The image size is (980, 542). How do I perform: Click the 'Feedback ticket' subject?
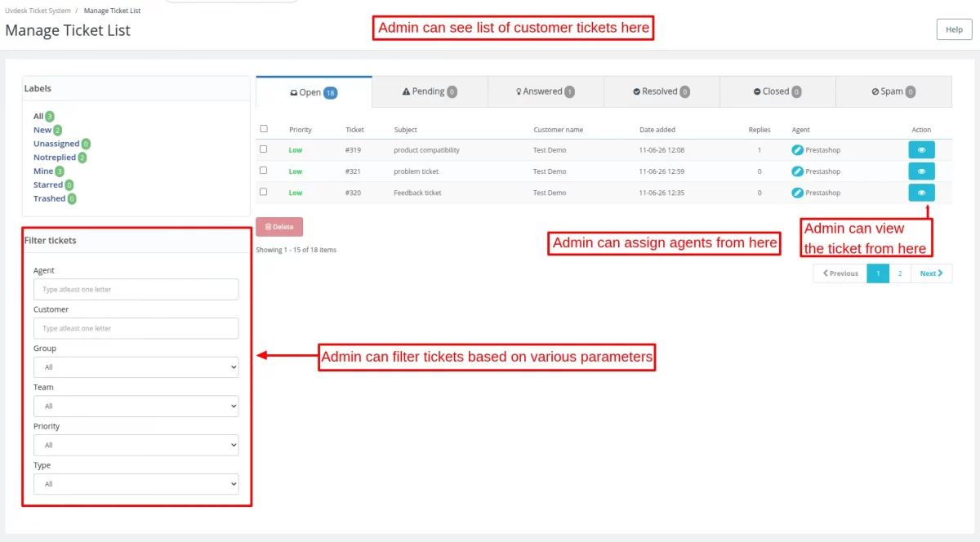coord(417,193)
